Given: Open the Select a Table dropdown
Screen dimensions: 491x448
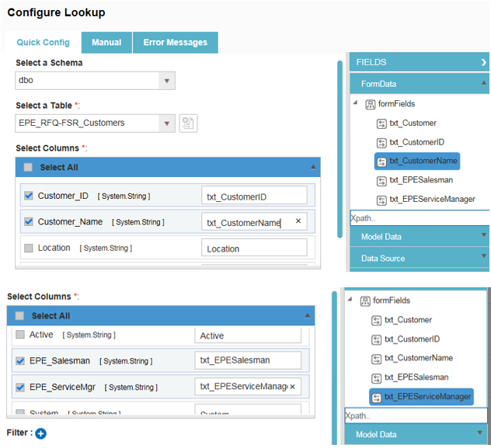Looking at the screenshot, I should pyautogui.click(x=167, y=123).
